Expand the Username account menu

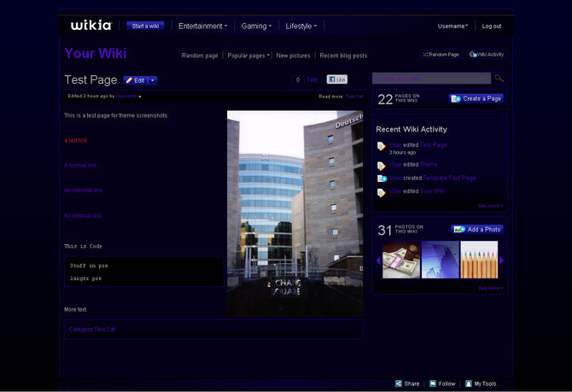[452, 26]
